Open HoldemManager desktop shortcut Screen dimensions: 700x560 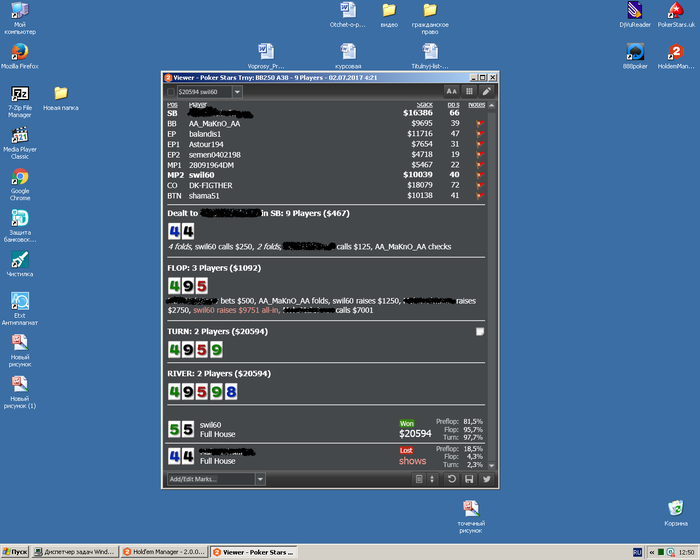(676, 56)
